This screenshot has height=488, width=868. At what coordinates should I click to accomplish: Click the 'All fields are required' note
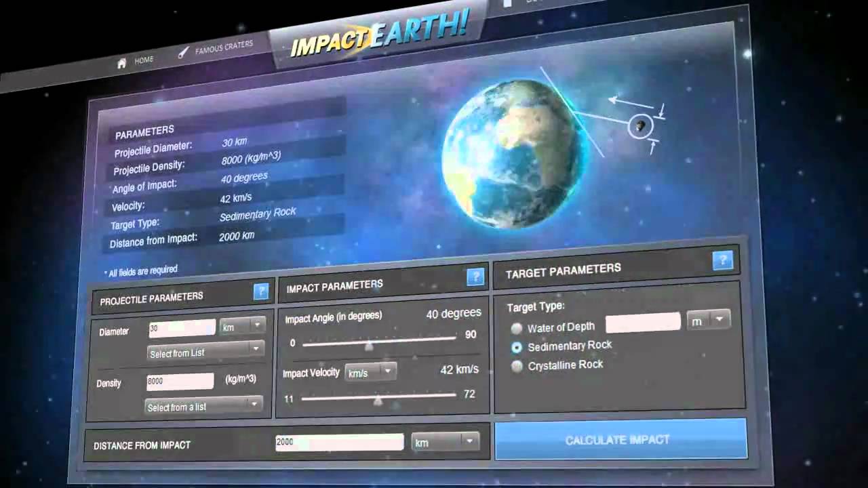click(141, 271)
